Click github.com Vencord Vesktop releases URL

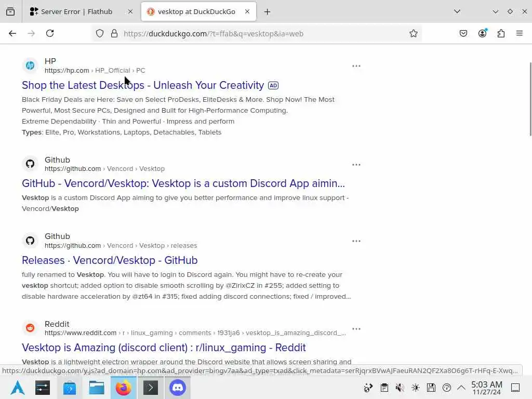121,246
